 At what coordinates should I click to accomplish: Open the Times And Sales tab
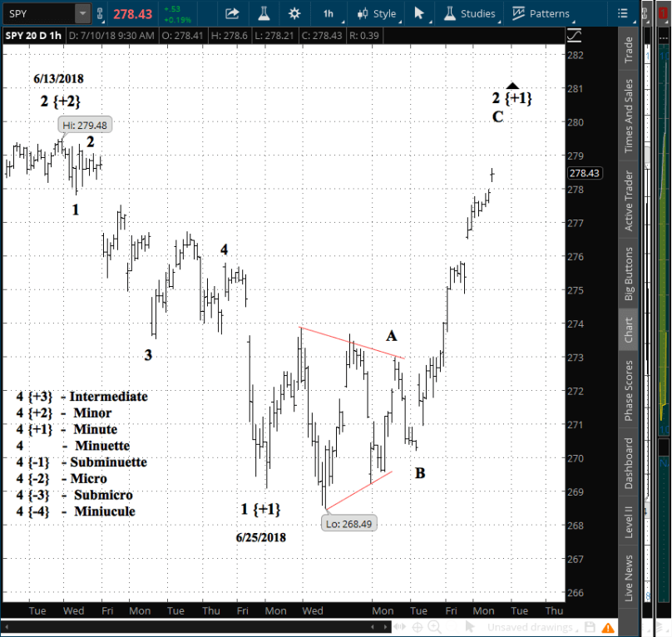[629, 116]
